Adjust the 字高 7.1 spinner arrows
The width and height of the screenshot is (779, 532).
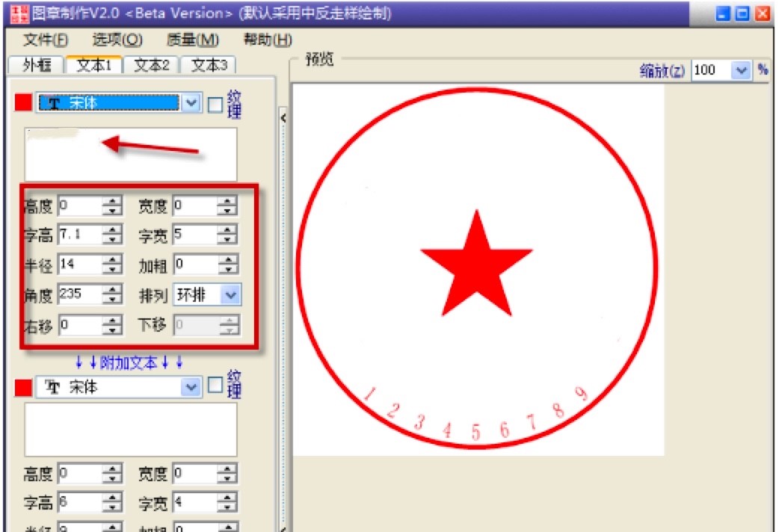pos(113,235)
